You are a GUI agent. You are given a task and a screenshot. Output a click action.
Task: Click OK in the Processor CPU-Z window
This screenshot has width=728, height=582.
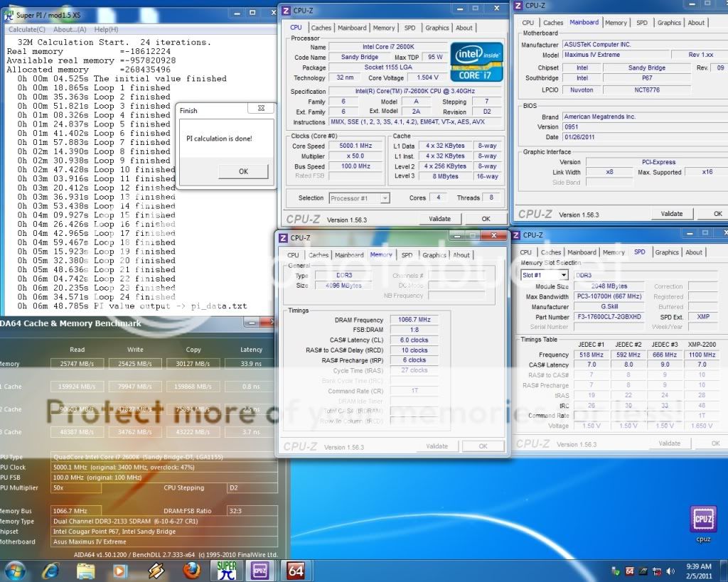coord(486,219)
